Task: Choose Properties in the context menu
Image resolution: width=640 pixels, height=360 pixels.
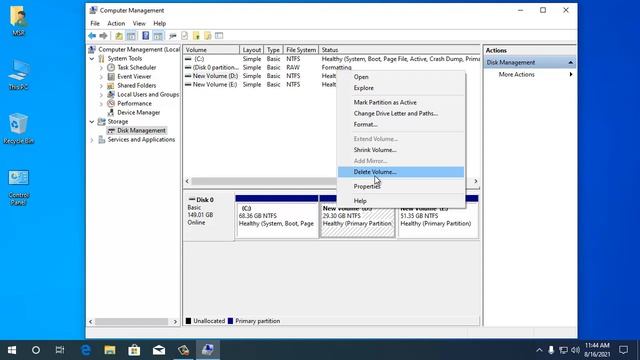Action: [x=401, y=186]
